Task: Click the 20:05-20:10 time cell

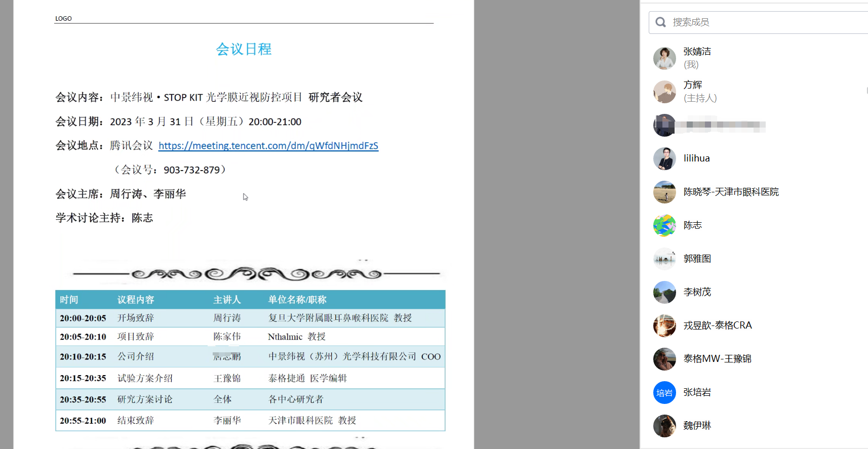Action: (x=83, y=337)
